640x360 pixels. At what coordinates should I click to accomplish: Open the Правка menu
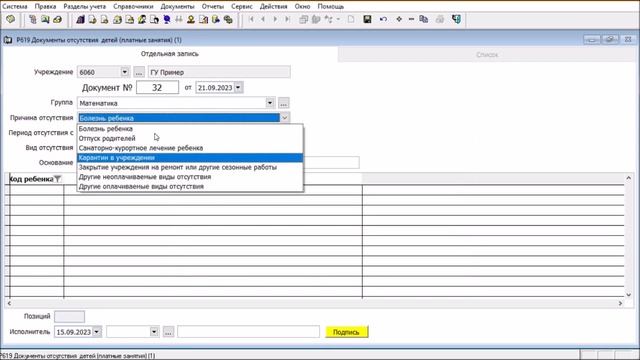pyautogui.click(x=45, y=7)
